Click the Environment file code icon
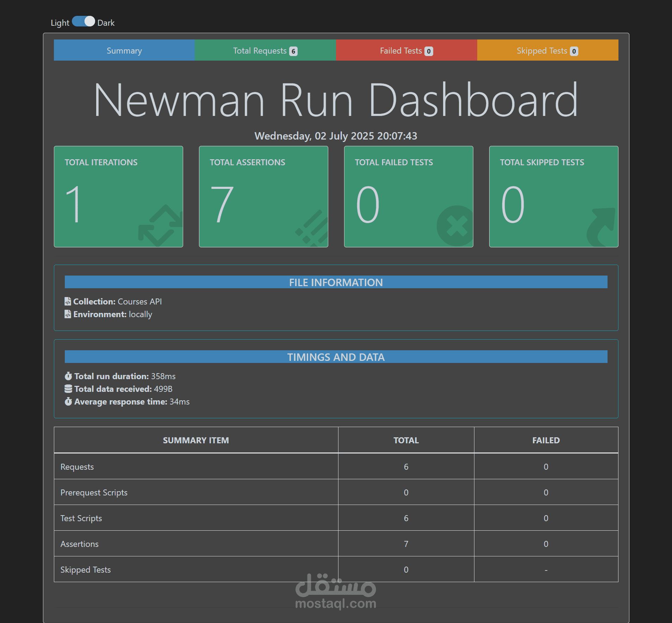 (x=68, y=314)
